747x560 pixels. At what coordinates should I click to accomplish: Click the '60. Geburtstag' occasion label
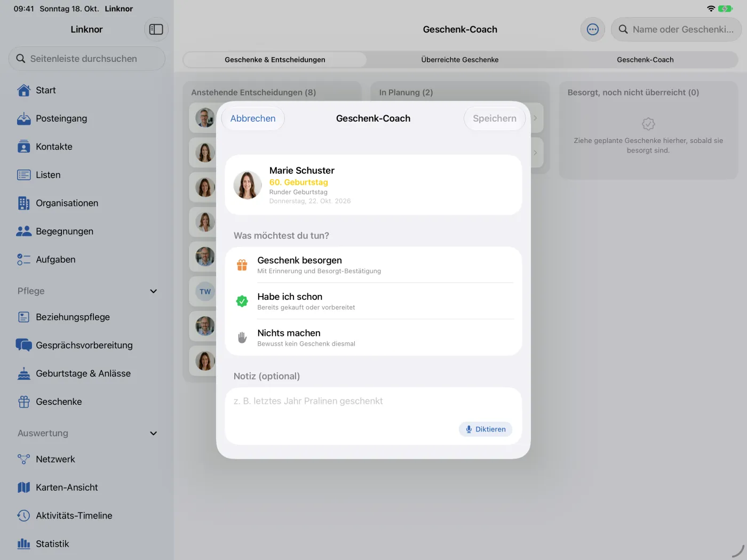click(299, 182)
